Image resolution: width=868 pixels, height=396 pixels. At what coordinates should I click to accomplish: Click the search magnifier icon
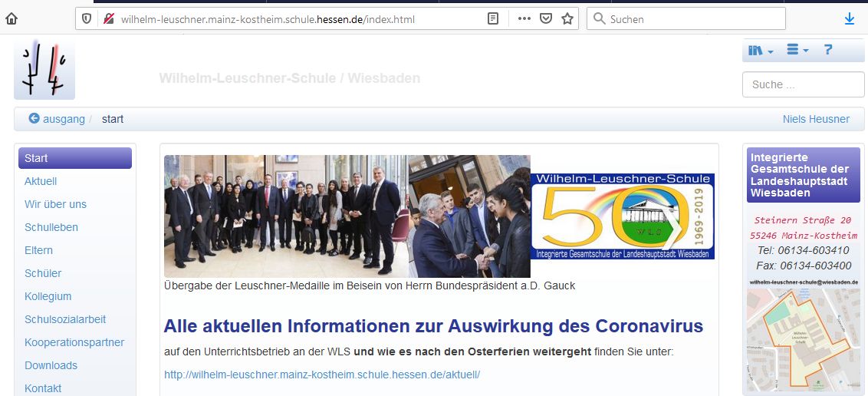point(599,19)
